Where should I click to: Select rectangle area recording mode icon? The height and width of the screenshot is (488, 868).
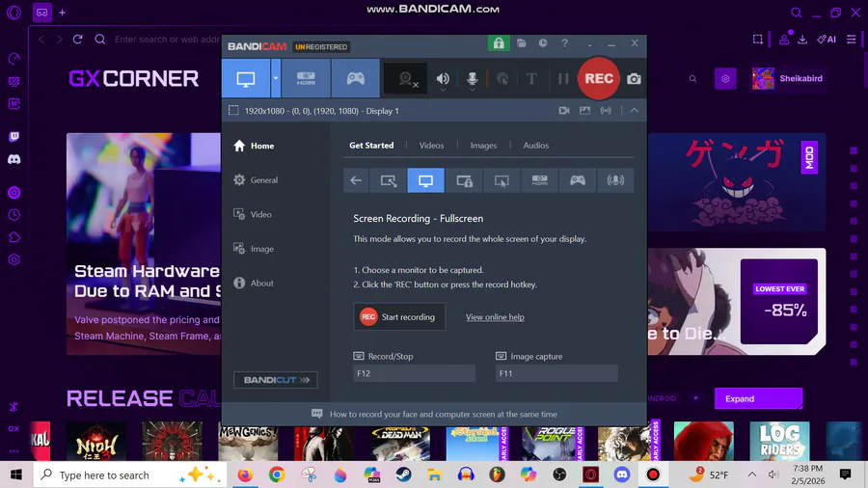coord(388,180)
